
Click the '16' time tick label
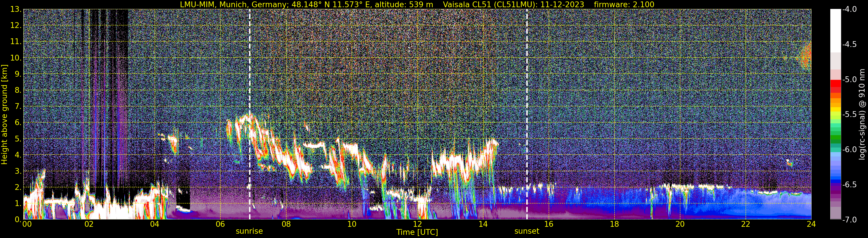pyautogui.click(x=548, y=224)
